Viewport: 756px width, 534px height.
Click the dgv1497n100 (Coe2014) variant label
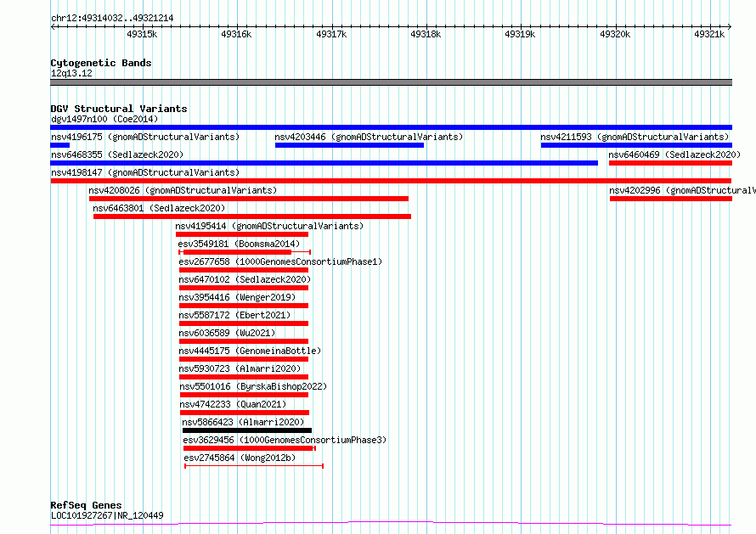(104, 119)
